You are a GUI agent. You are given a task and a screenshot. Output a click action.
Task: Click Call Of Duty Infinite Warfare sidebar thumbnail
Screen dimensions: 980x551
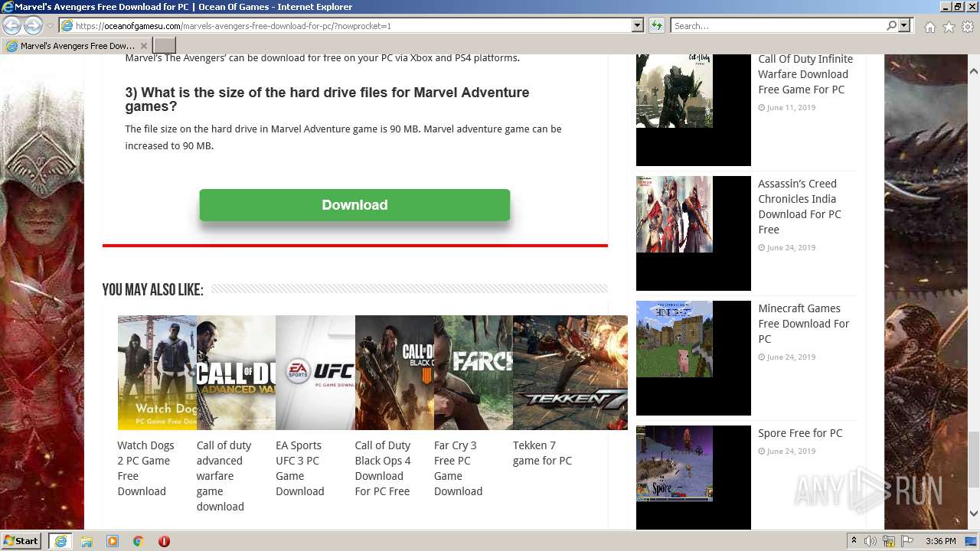click(694, 109)
